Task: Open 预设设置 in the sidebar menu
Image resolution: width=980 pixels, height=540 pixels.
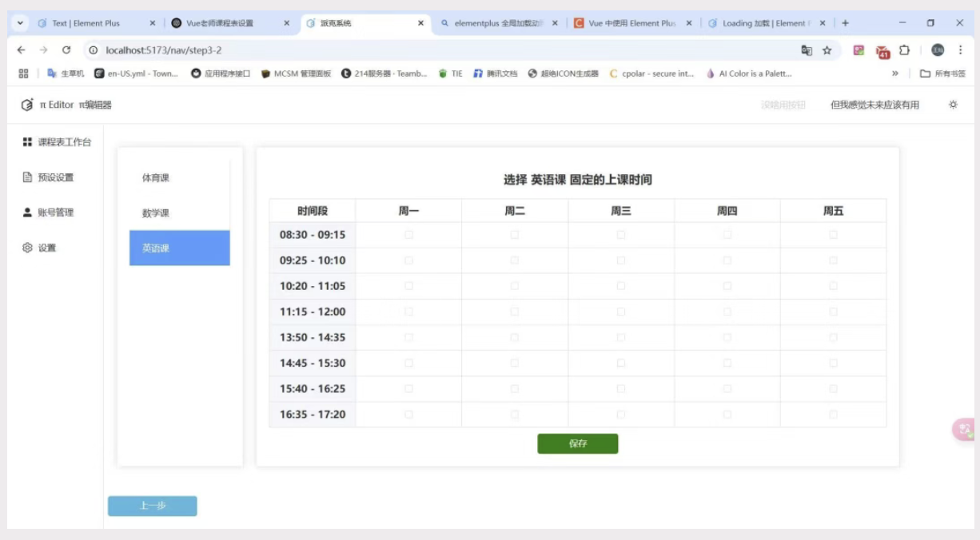Action: 55,177
